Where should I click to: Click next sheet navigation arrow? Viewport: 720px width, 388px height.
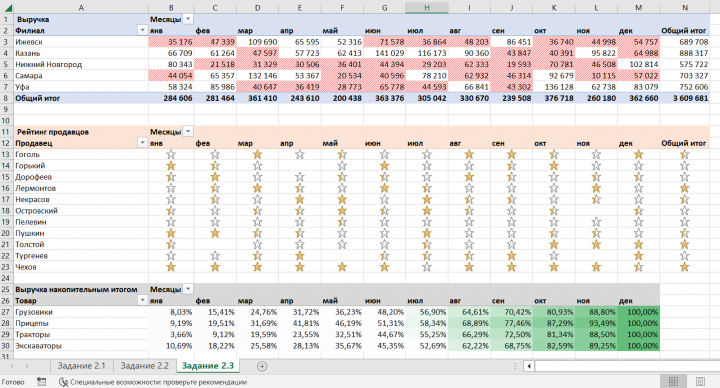[x=27, y=366]
